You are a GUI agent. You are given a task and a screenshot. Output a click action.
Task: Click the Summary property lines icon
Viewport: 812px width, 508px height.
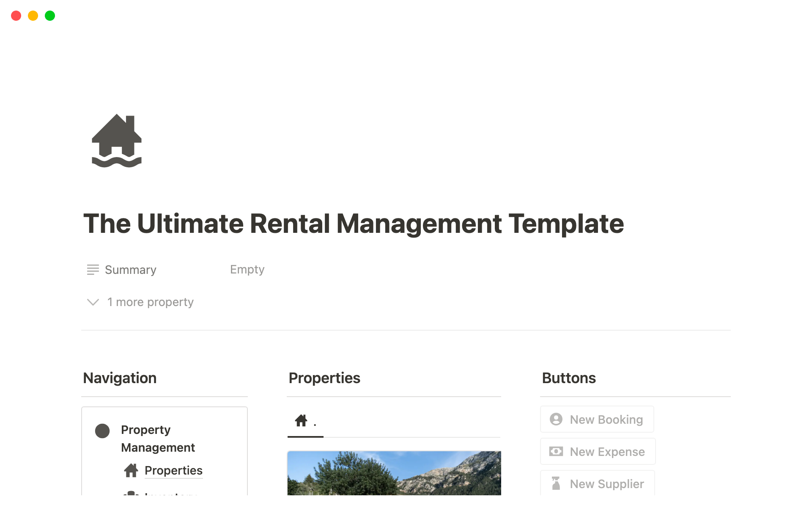pyautogui.click(x=93, y=270)
